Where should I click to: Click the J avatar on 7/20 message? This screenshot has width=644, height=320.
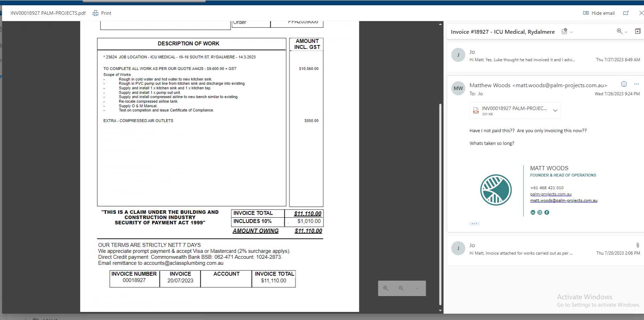point(458,248)
